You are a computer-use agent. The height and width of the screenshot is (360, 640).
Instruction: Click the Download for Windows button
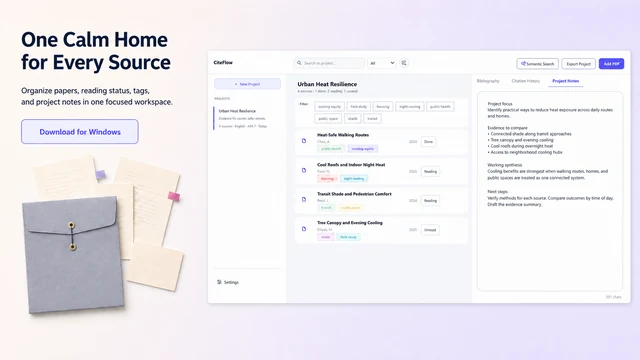tap(80, 131)
